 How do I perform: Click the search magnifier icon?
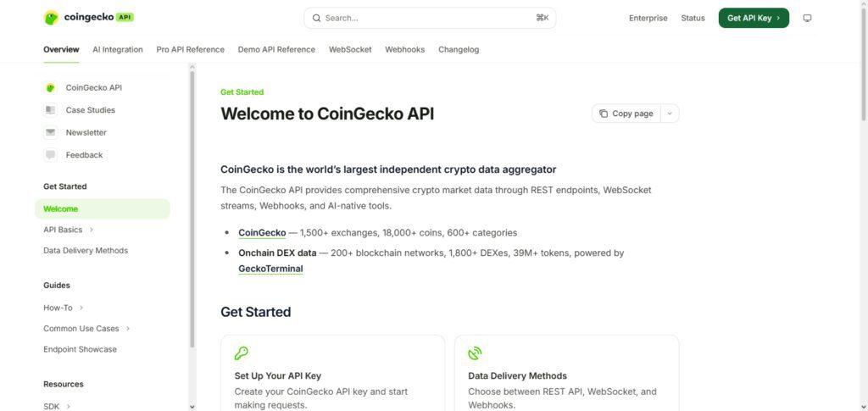click(x=317, y=19)
